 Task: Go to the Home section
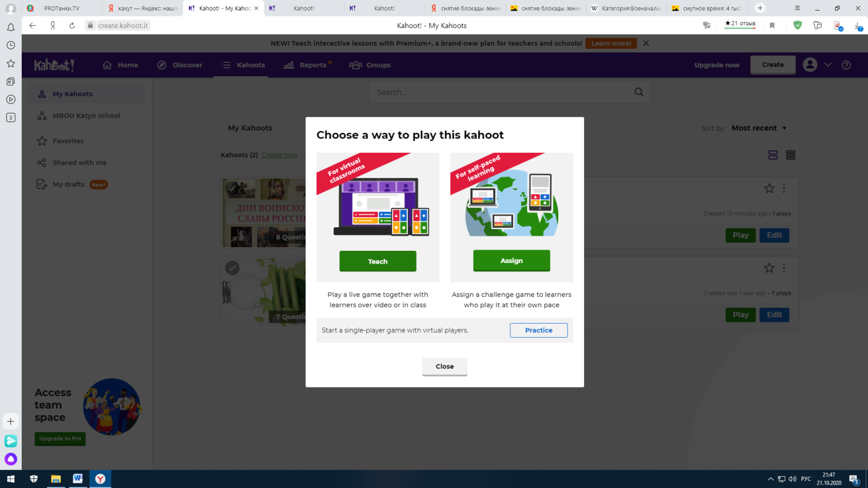tap(120, 65)
